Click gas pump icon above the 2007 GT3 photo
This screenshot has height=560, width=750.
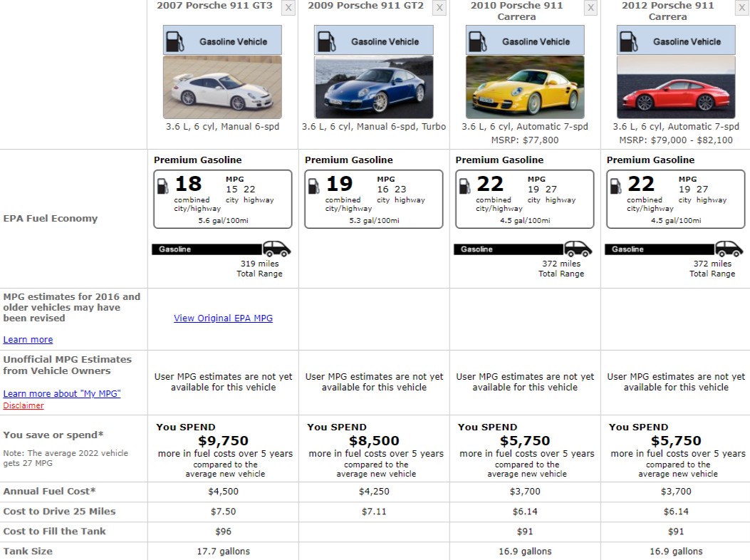[x=175, y=41]
